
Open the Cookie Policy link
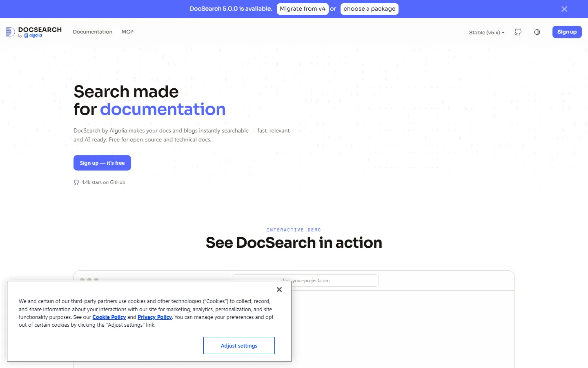tap(109, 317)
